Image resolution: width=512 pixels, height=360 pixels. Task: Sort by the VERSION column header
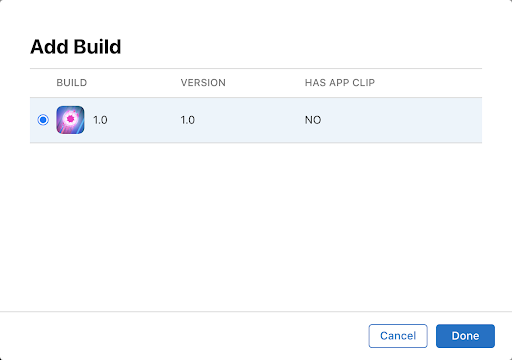[203, 83]
